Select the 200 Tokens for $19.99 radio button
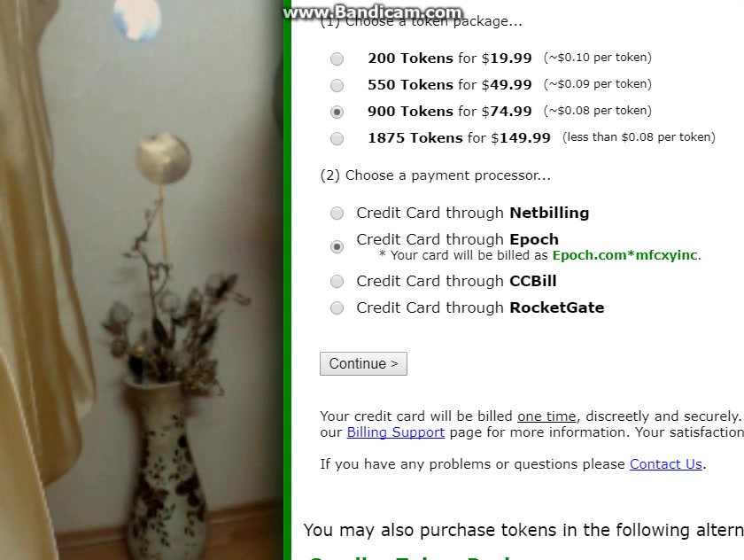Image resolution: width=744 pixels, height=560 pixels. (x=337, y=58)
